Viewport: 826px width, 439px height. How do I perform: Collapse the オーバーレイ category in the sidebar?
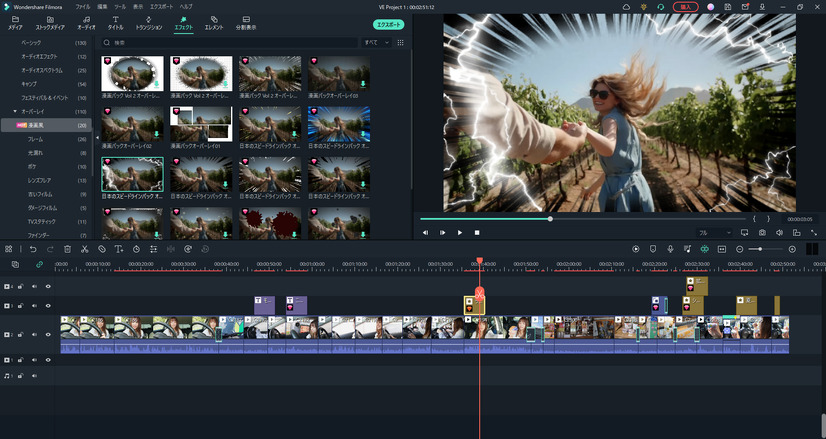(15, 111)
